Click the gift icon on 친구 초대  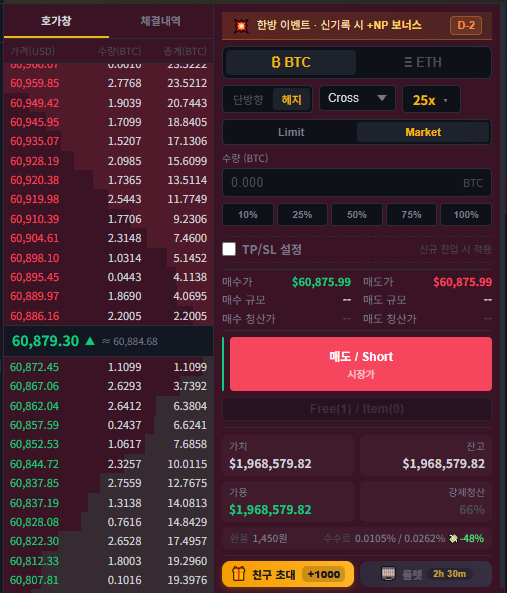[238, 574]
